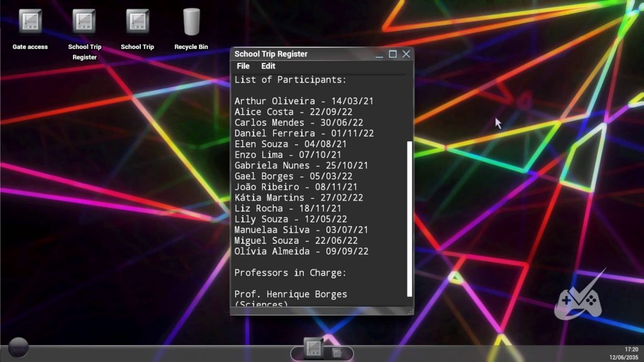Select the Recycle Bin icon
Viewport: 644px width, 362px height.
(x=191, y=22)
